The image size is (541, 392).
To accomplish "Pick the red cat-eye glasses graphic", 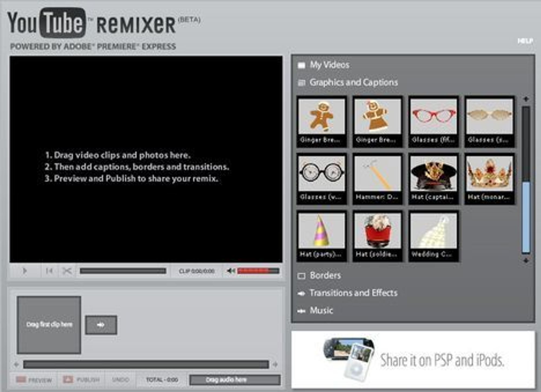I will pos(434,121).
